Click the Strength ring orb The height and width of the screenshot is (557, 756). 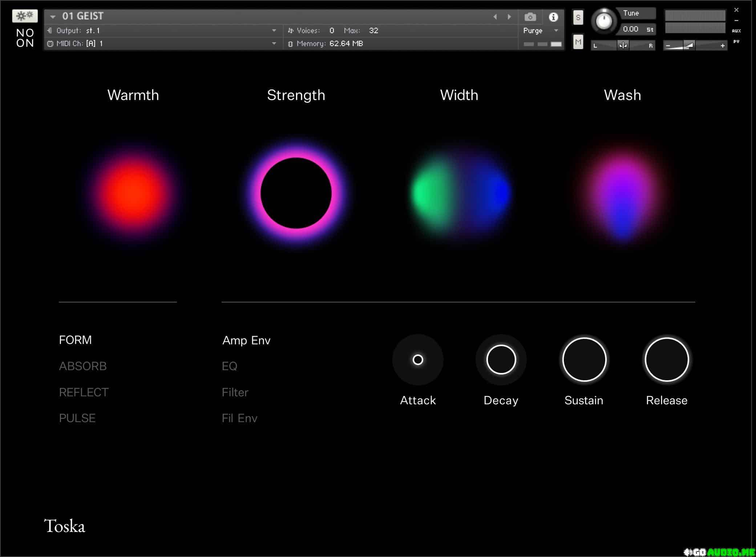pos(296,193)
